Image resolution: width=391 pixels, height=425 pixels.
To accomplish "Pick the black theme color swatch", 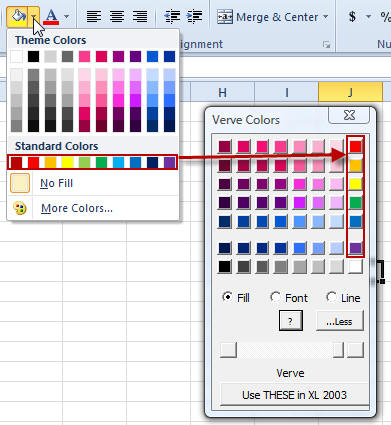I will click(33, 57).
